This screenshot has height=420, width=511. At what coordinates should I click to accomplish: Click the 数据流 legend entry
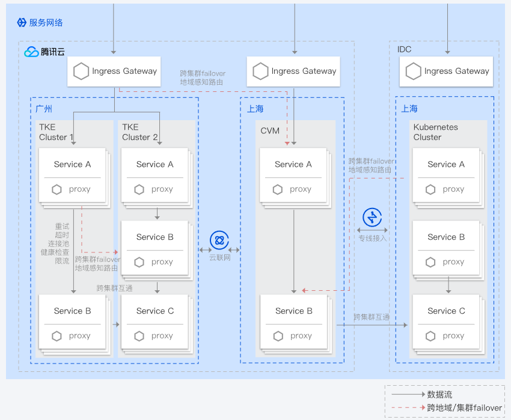click(439, 394)
